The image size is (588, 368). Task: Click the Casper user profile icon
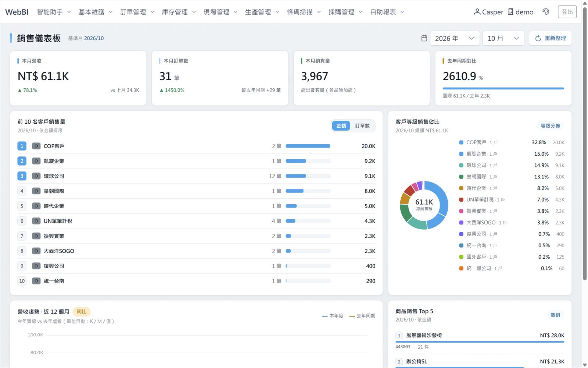click(x=477, y=12)
